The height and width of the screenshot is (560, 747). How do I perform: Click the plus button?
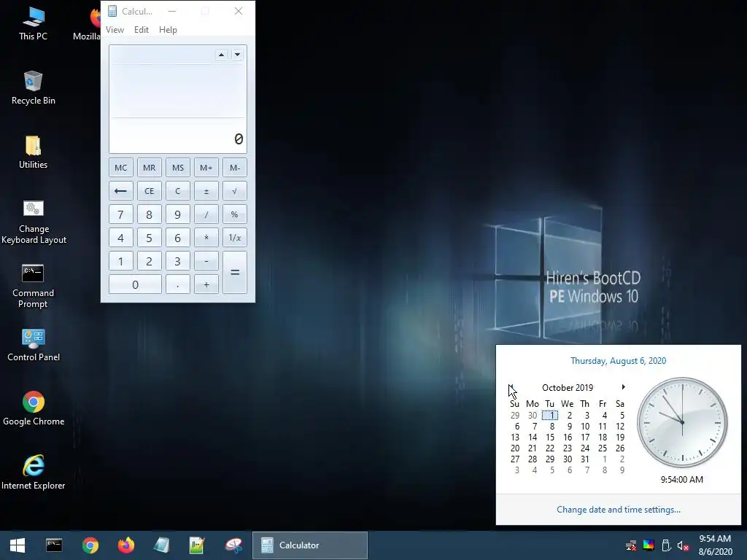click(206, 284)
